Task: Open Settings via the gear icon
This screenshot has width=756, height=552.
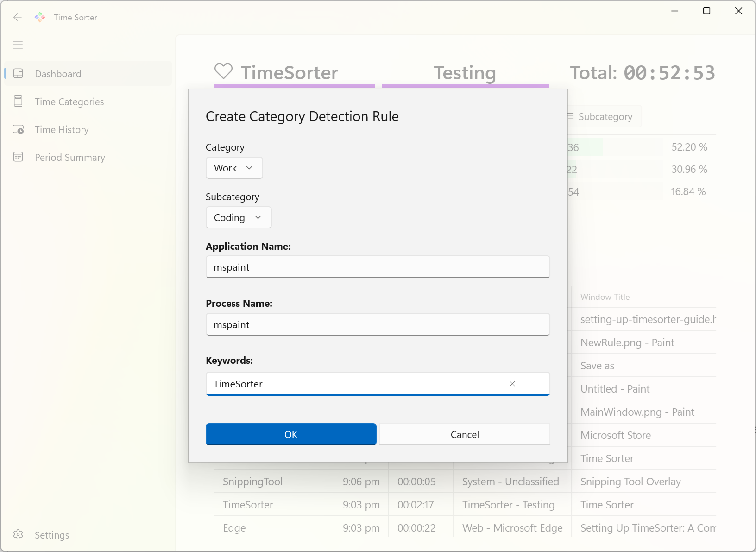Action: 18,535
